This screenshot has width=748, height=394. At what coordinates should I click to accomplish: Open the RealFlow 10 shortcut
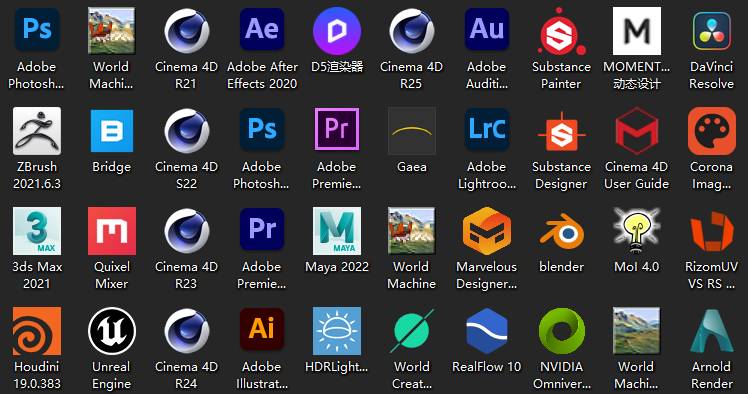487,331
